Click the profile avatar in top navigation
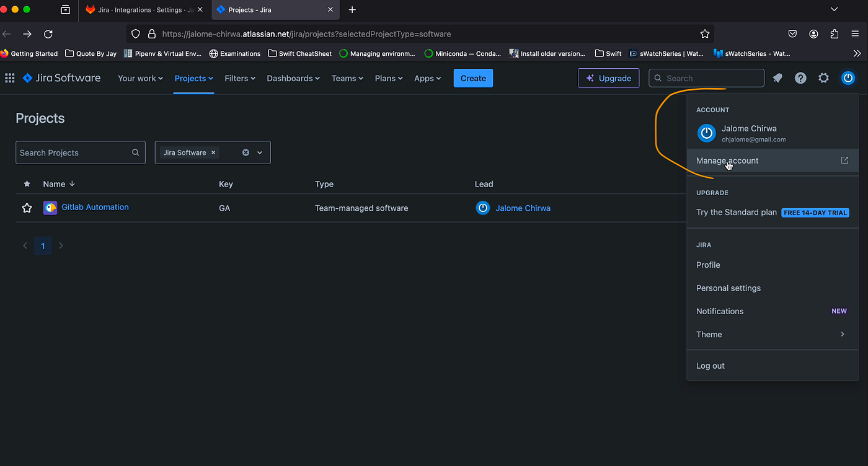 pos(848,78)
